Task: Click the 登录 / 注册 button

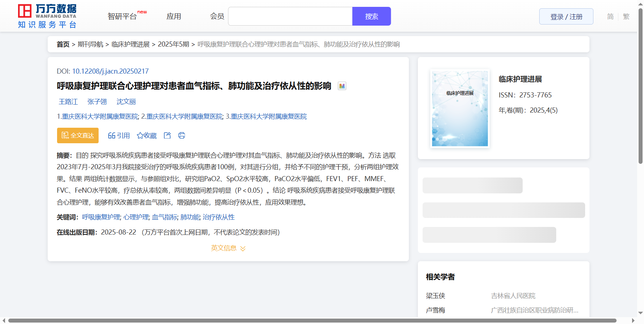Action: click(566, 17)
